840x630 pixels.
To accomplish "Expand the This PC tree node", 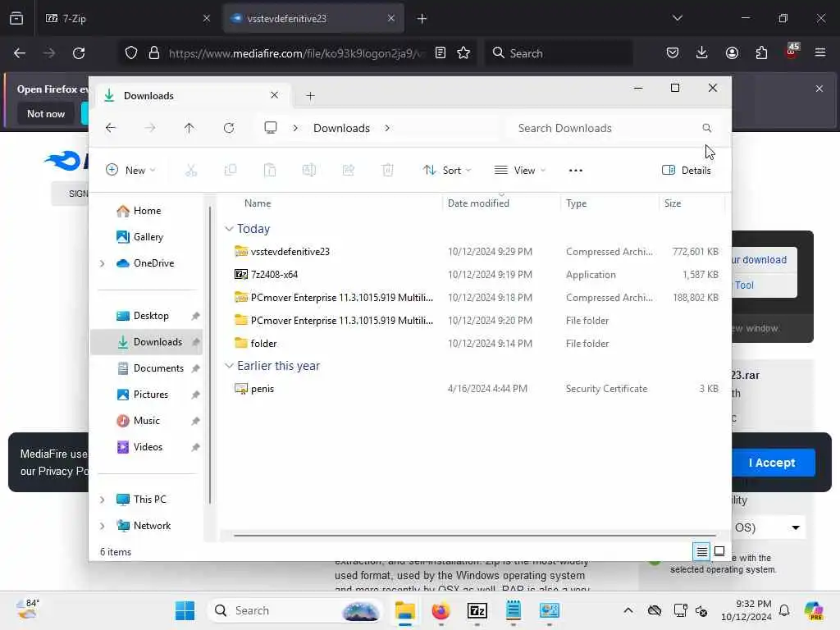I will pos(102,500).
